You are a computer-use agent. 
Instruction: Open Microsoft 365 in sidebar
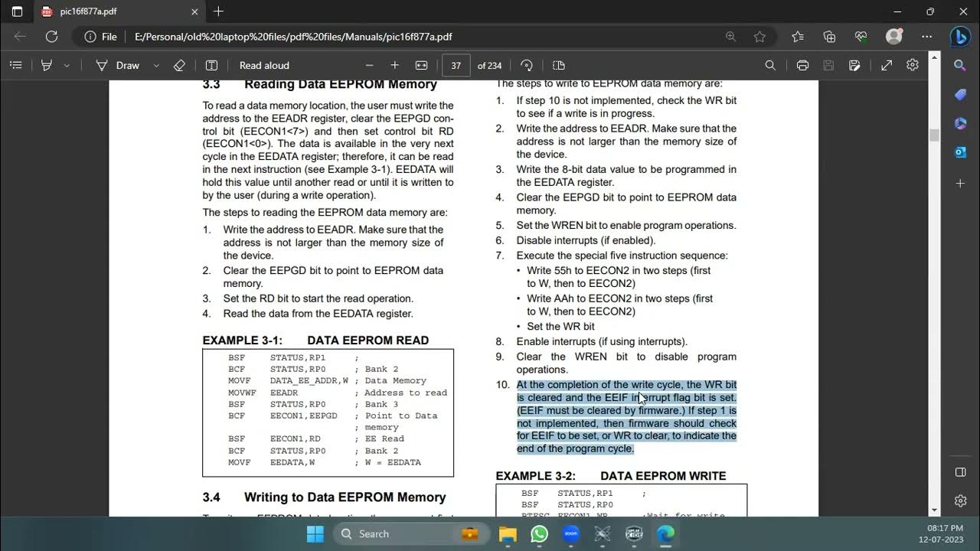pos(960,123)
